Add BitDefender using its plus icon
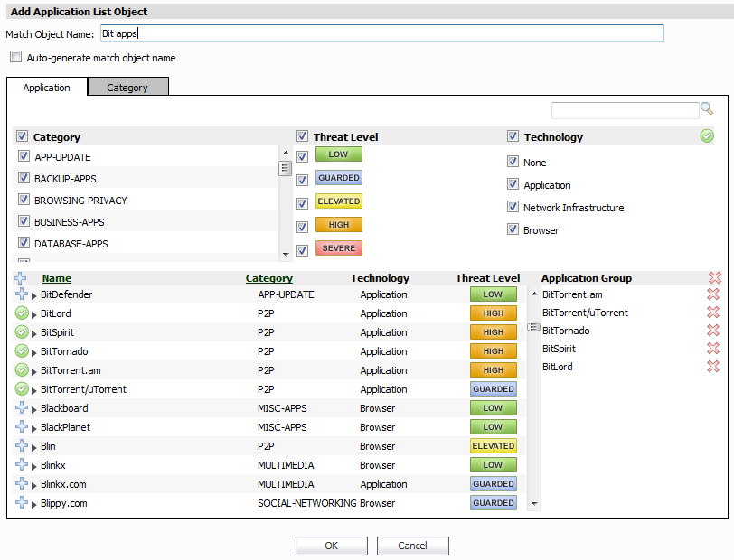The image size is (734, 560). coord(22,294)
